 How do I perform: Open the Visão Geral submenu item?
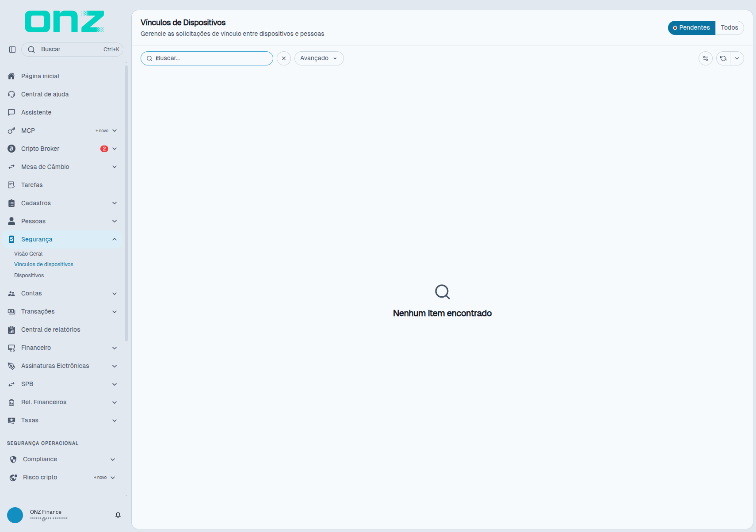coord(28,254)
